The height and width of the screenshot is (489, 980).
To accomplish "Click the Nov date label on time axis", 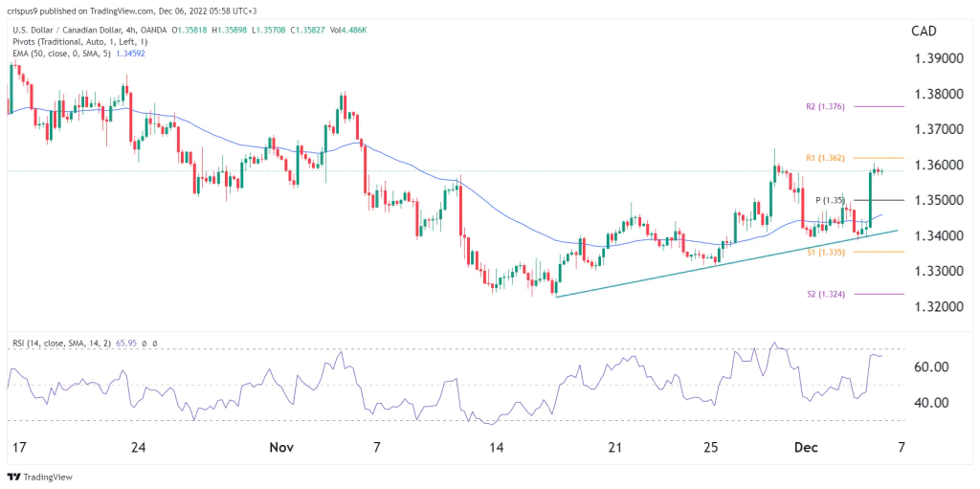I will click(282, 448).
